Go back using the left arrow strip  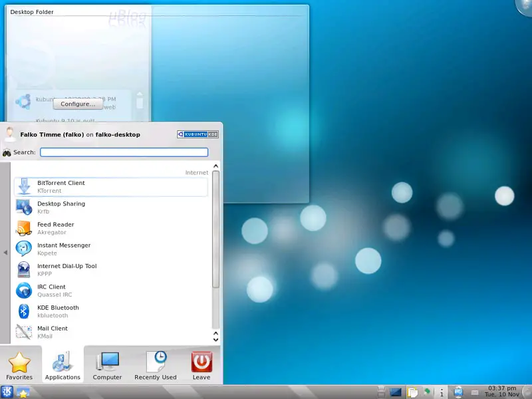[x=5, y=253]
